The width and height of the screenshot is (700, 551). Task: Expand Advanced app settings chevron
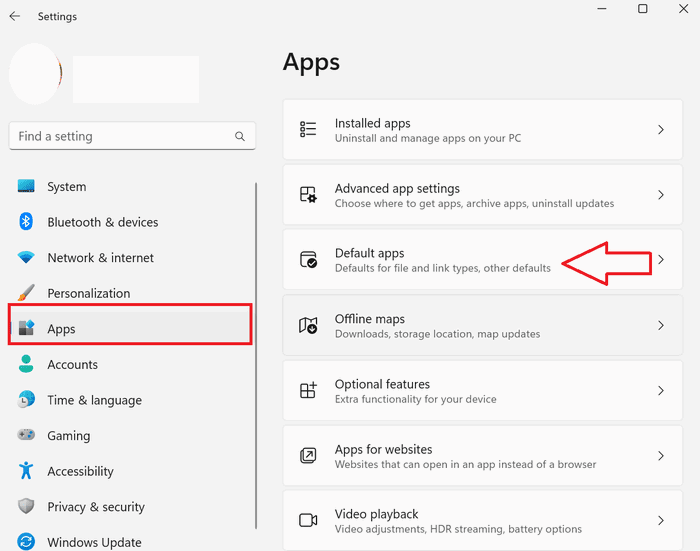pos(661,195)
